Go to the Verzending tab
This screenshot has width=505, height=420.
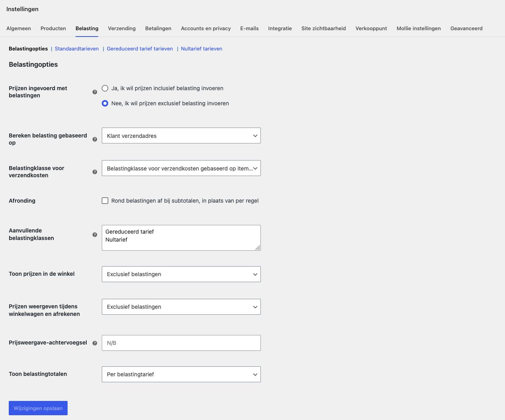coord(122,28)
